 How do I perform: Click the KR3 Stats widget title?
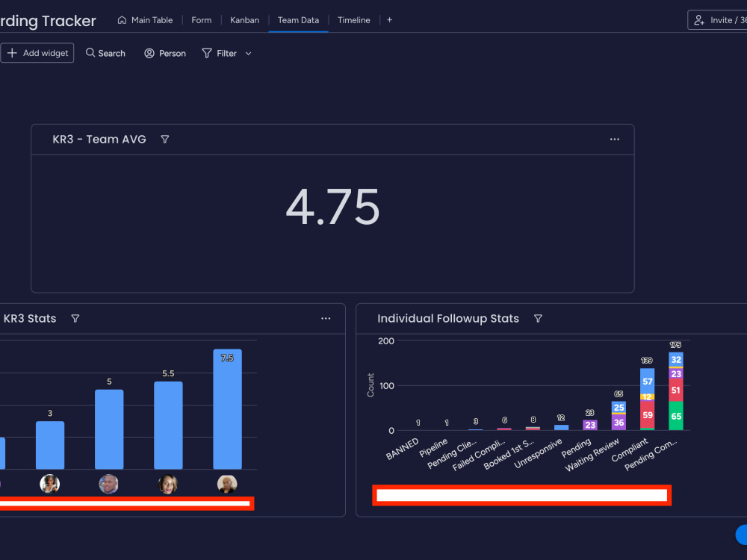pos(30,319)
